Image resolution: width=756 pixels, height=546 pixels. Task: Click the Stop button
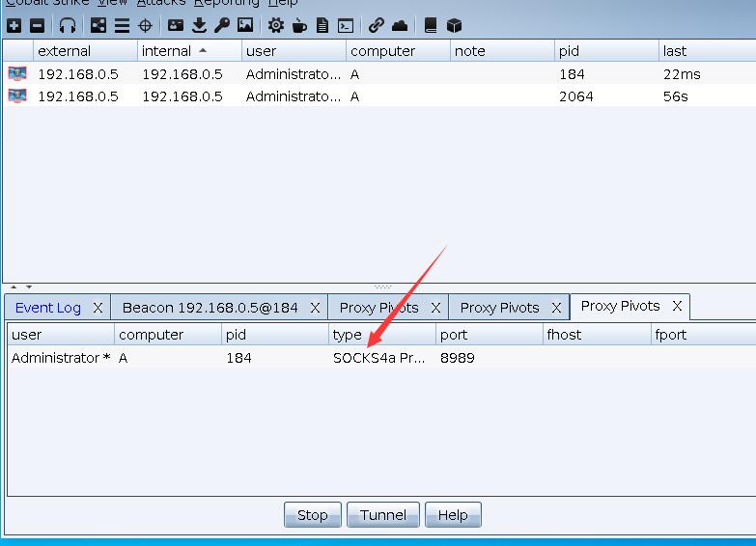tap(313, 515)
